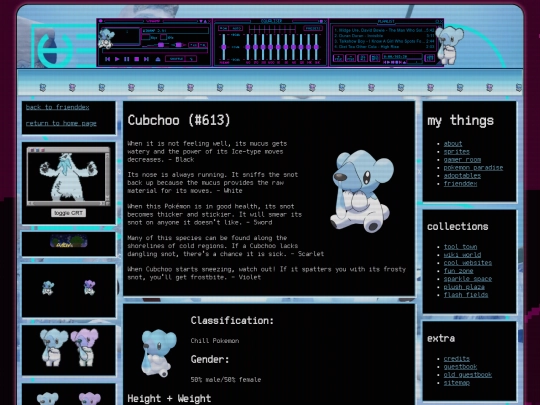Open the playlist Select menu button
Screen dimensions: 540x405
(363, 58)
